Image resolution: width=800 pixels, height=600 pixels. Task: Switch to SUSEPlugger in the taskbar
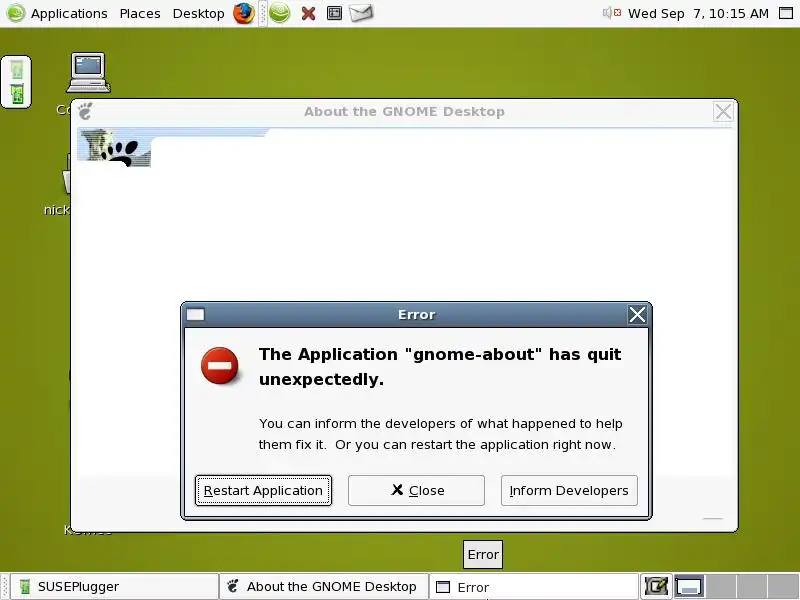[115, 587]
